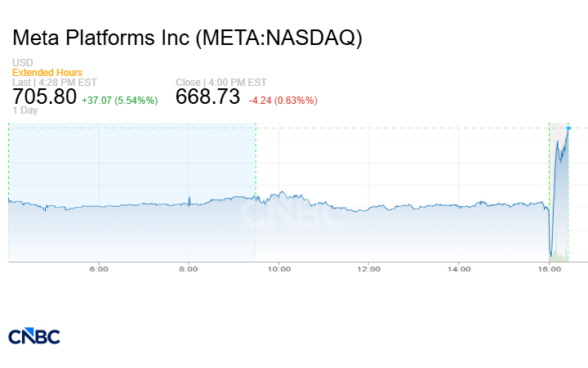The image size is (588, 368).
Task: Click the CNBC watermark in the chart center
Action: (292, 214)
